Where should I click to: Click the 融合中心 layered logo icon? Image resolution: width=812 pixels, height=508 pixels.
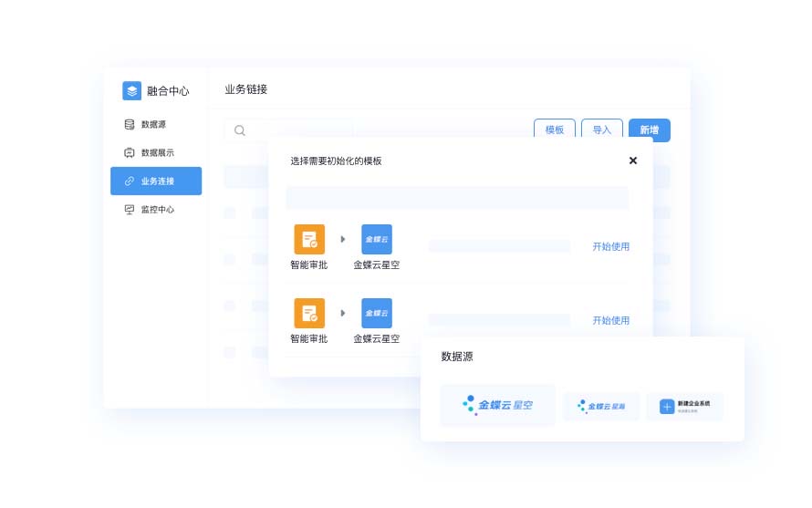pyautogui.click(x=132, y=90)
